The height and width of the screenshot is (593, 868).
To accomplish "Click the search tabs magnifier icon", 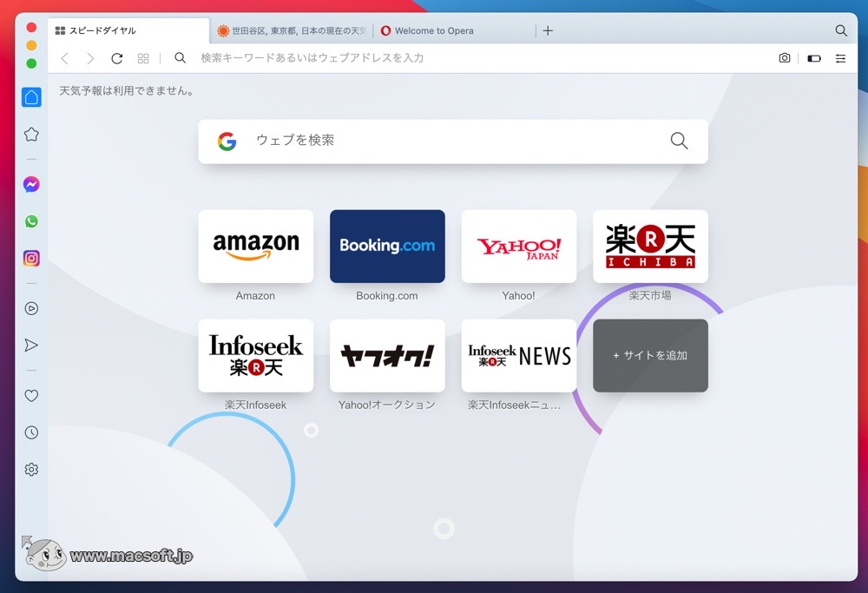I will pyautogui.click(x=841, y=30).
